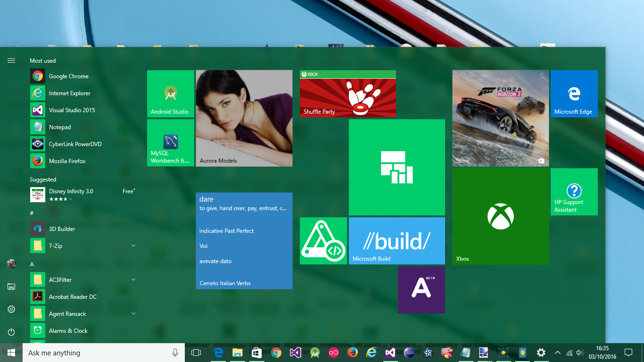
Task: Launch the Microsoft Edge tile
Action: 574,94
